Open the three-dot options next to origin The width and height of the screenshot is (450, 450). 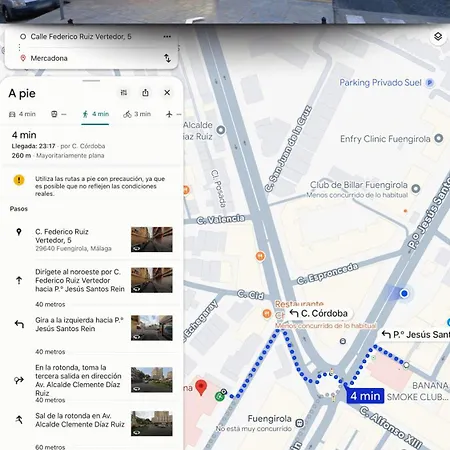coord(167,36)
